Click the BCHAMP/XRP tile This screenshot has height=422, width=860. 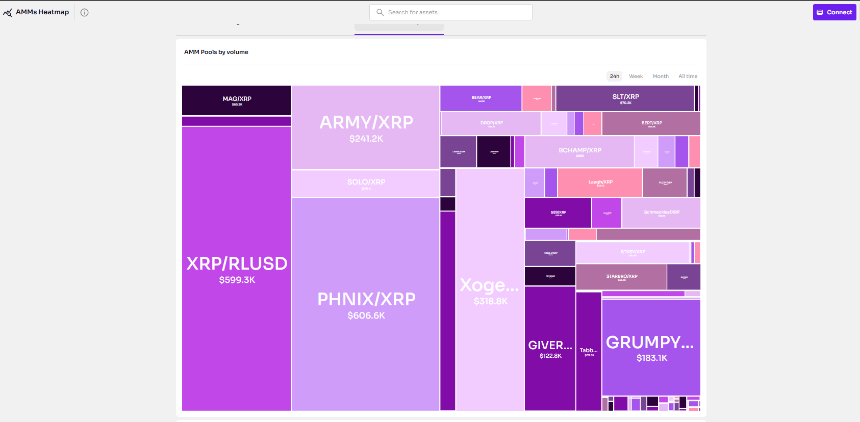[580, 151]
